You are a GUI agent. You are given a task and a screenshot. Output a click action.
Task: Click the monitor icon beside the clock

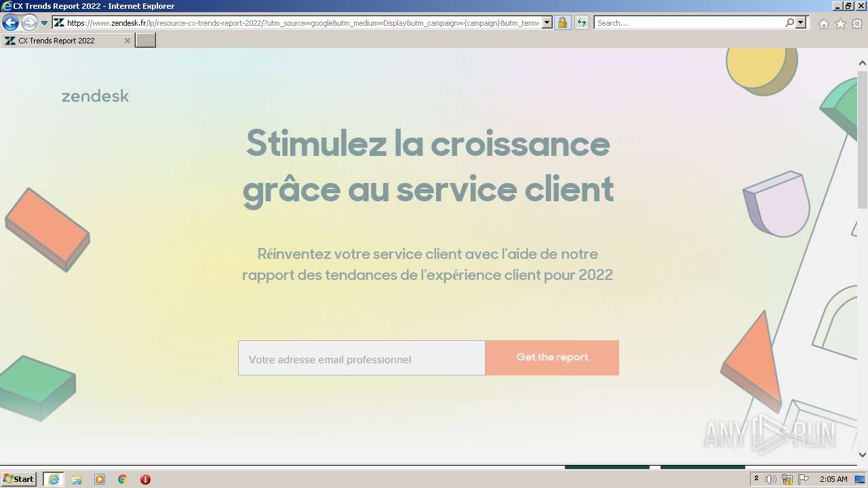point(860,479)
